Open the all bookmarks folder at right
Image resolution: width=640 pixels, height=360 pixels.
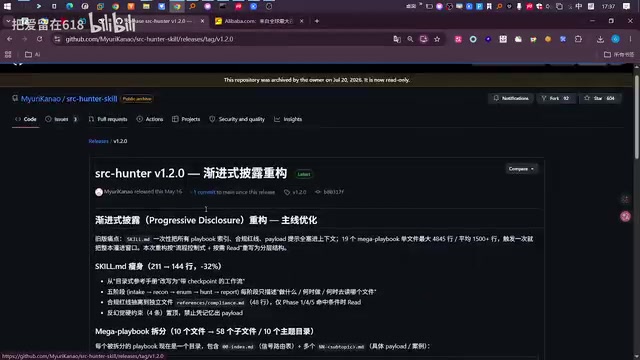(619, 54)
